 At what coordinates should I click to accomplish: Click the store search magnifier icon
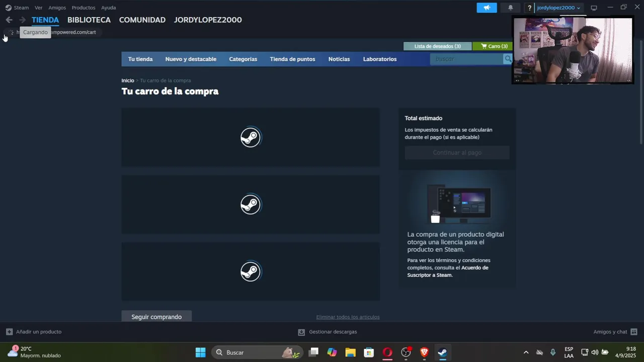coord(508,59)
